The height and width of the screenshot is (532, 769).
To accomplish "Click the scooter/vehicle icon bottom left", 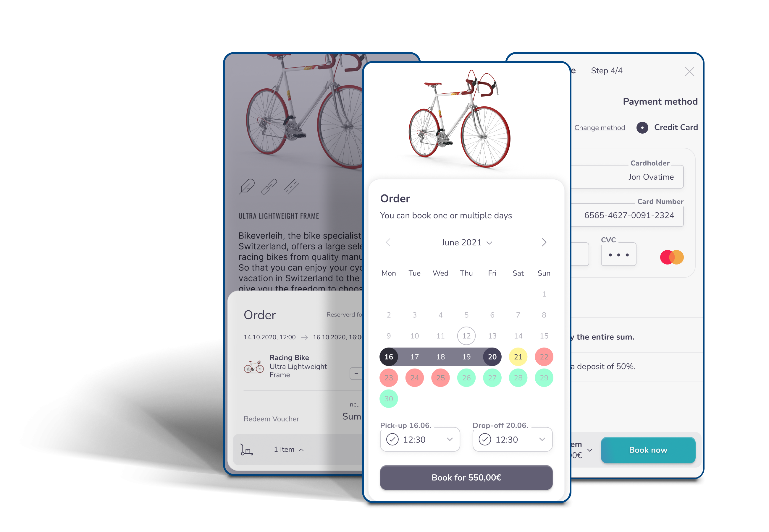I will click(x=245, y=450).
